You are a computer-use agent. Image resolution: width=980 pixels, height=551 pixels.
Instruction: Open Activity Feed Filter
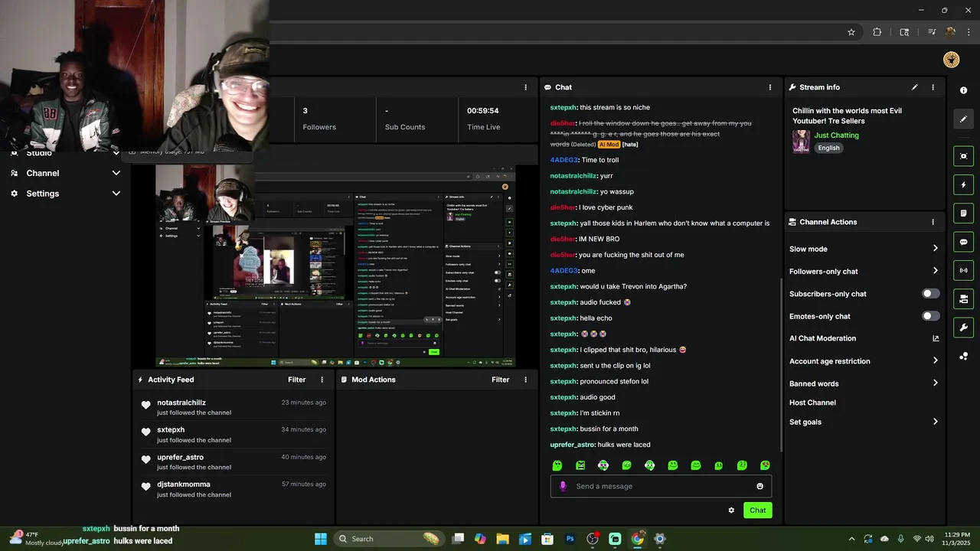(x=296, y=380)
